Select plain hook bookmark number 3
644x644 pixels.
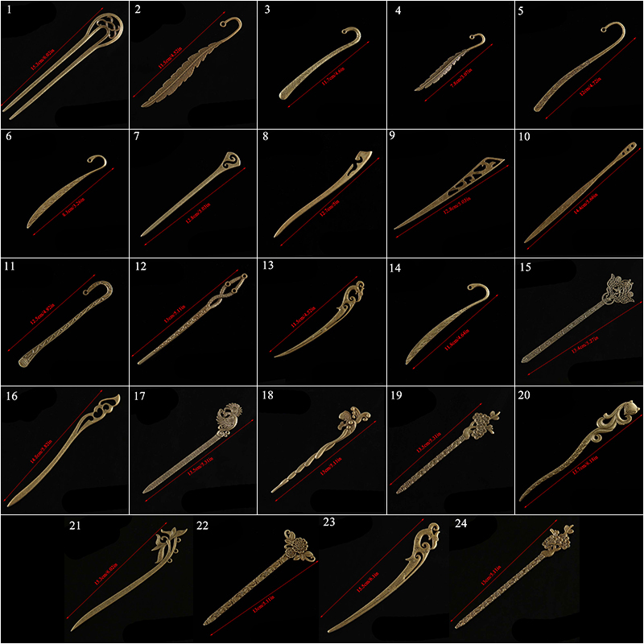click(321, 65)
